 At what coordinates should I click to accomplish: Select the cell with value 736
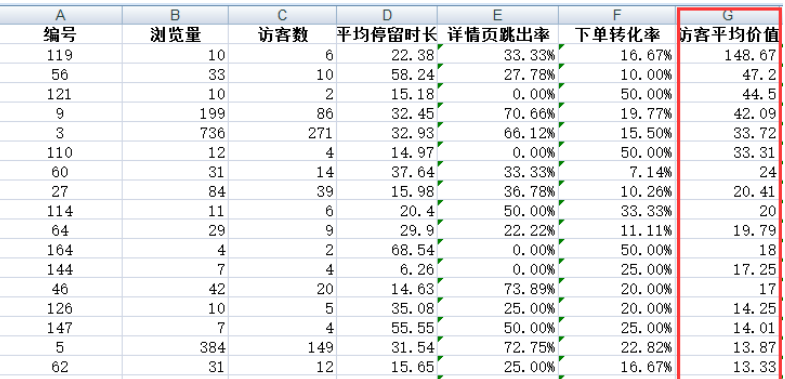tap(175, 133)
